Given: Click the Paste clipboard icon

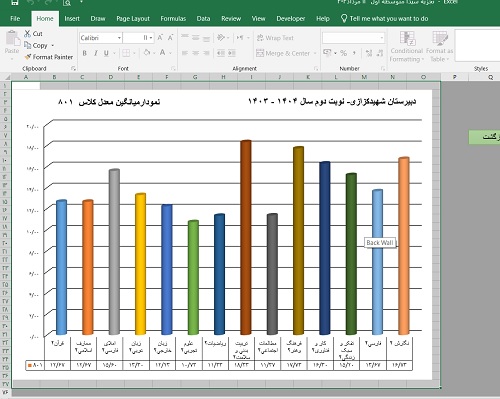Looking at the screenshot, I should pos(12,38).
